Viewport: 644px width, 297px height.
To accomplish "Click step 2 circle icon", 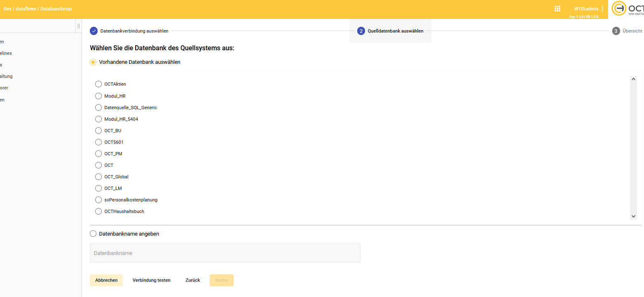I will (361, 31).
